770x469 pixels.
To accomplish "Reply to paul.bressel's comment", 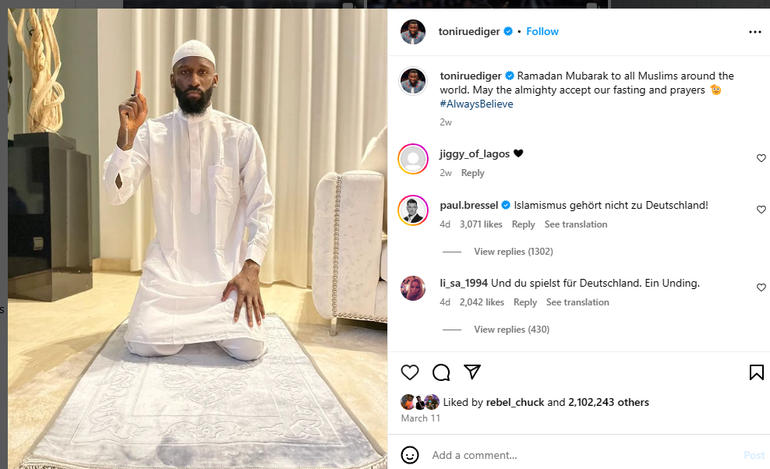I will point(523,225).
